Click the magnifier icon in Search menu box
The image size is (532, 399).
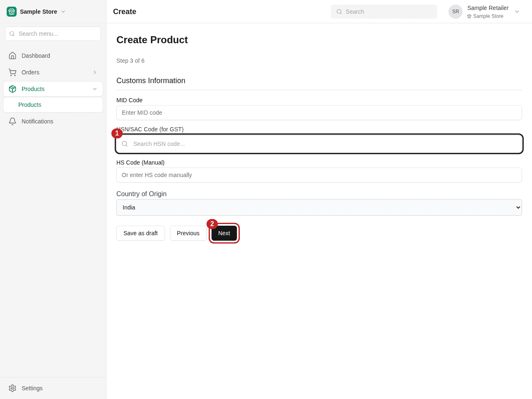coord(12,34)
